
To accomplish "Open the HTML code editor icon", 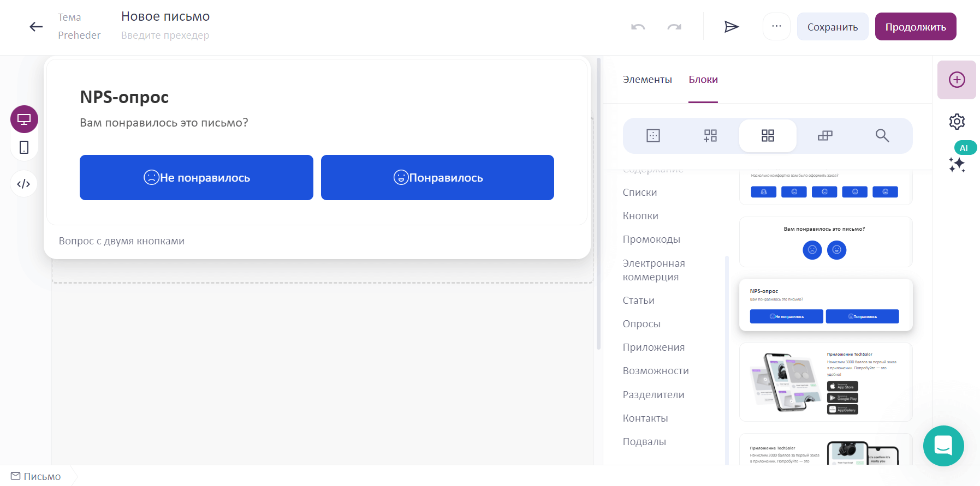I will coord(23,184).
